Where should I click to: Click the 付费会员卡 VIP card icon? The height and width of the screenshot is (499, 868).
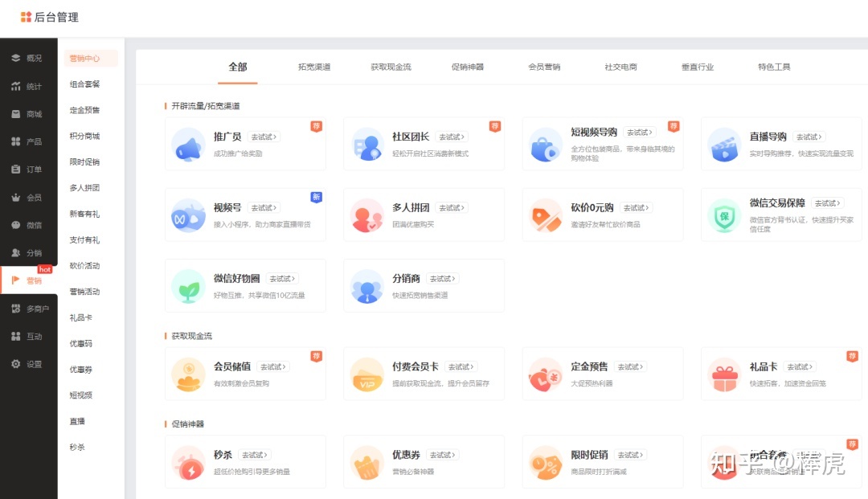coord(367,374)
